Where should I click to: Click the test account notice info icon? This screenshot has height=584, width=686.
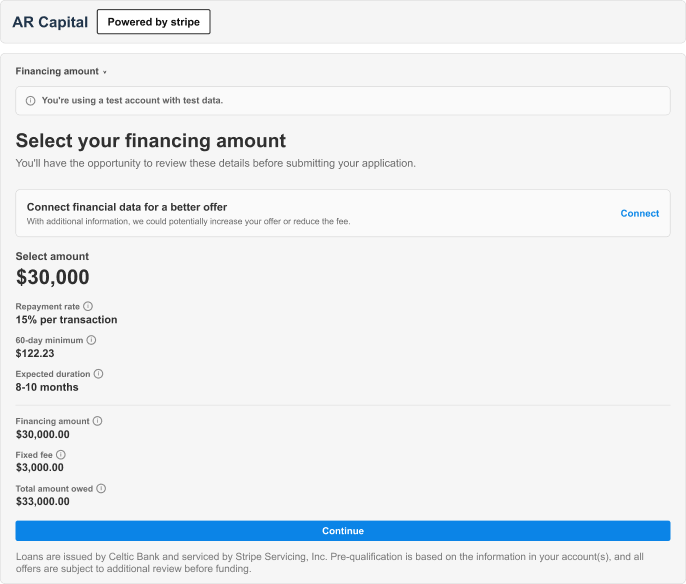[30, 101]
